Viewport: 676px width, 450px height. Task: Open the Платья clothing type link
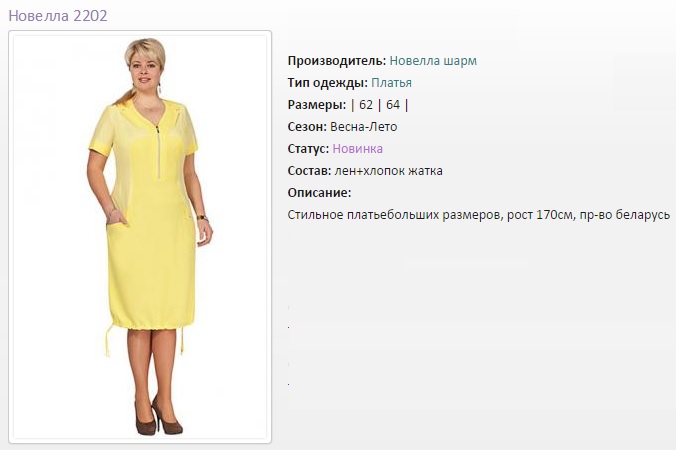391,83
